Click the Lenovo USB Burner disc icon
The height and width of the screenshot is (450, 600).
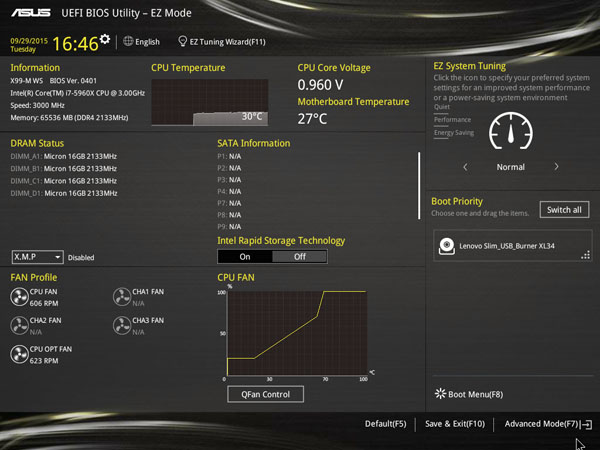(x=446, y=246)
